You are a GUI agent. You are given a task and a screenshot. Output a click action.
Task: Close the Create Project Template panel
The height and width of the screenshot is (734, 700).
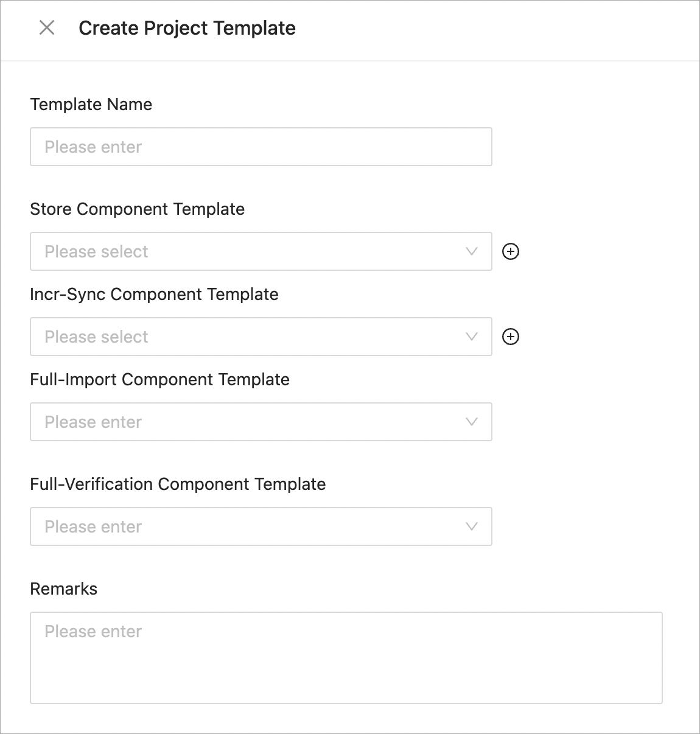click(47, 27)
